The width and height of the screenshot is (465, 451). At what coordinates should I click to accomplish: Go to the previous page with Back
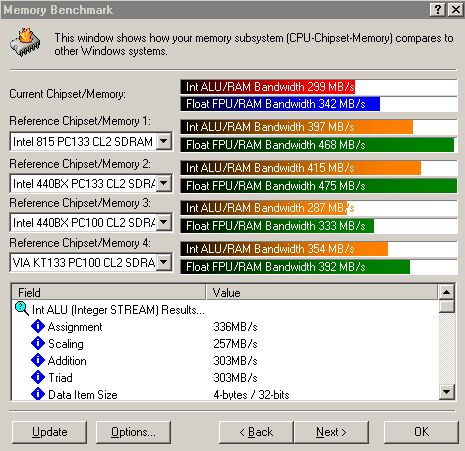point(256,432)
